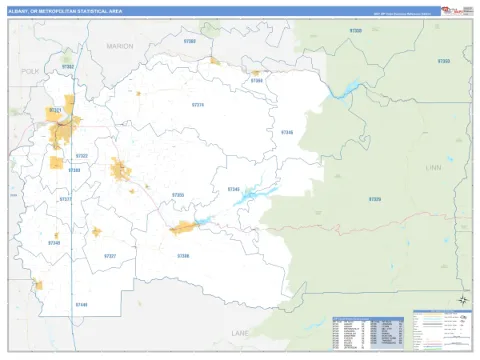The image size is (480, 360).
Task: Click the Albany, OR Metropolitan Statistical Area title
Action: 65,11
